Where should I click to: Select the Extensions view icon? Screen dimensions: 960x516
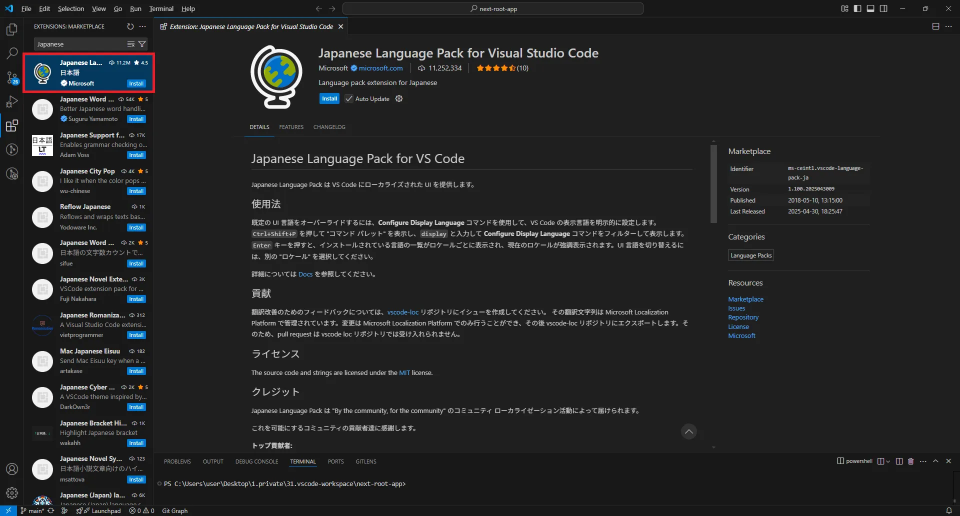(x=12, y=126)
